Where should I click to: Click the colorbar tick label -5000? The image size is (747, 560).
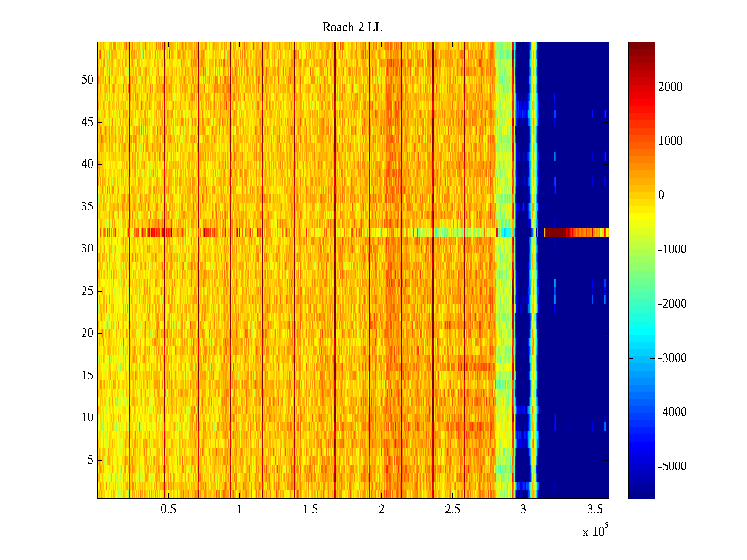click(x=672, y=467)
